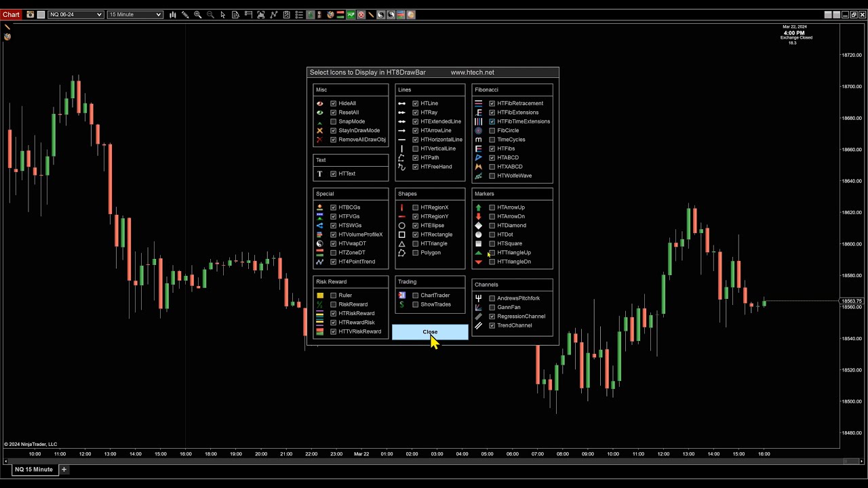This screenshot has width=868, height=488.
Task: Switch to the NQ 15 Minute tab
Action: pos(33,470)
